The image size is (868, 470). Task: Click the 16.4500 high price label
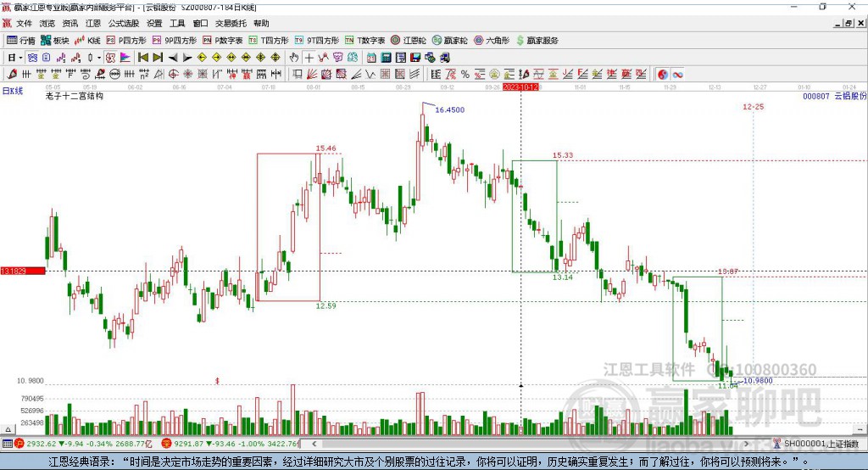pos(449,109)
